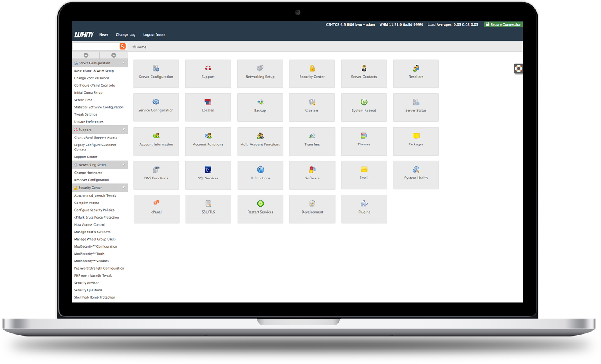Open the DNS Functions tile

point(156,175)
